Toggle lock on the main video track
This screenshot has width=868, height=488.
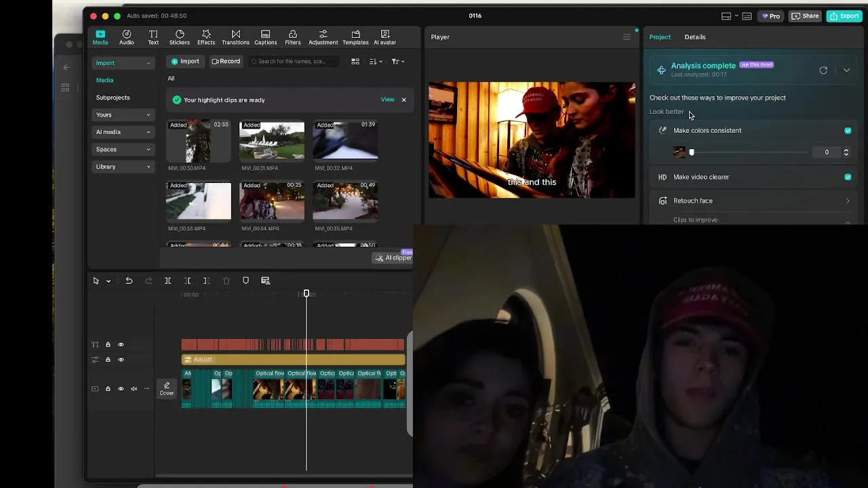click(108, 389)
